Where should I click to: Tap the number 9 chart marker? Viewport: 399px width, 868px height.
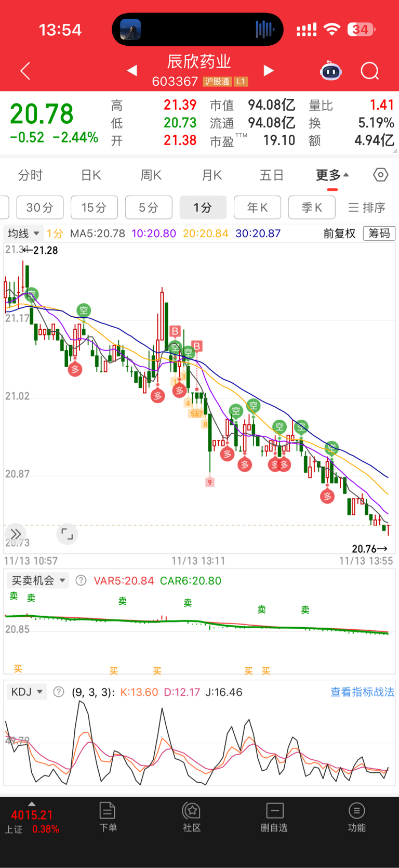[x=210, y=482]
